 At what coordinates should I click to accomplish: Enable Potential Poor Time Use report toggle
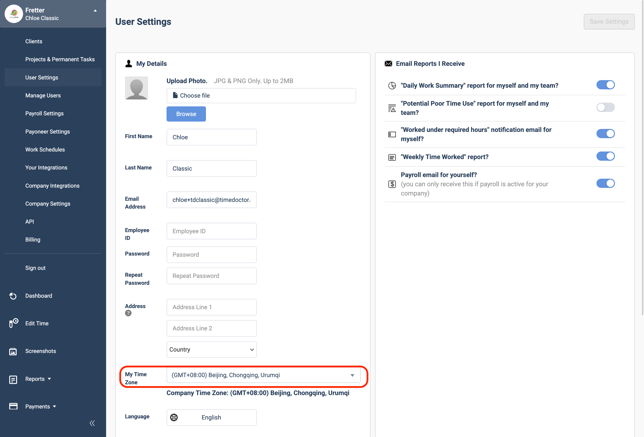605,107
